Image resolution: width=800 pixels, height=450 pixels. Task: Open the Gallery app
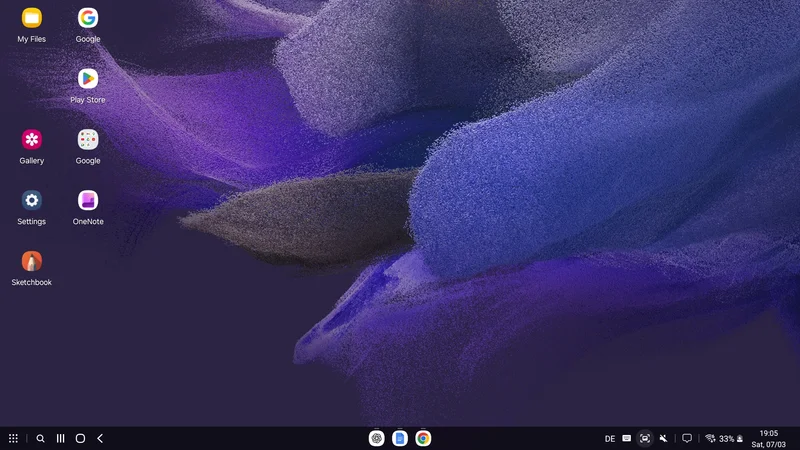(31, 140)
